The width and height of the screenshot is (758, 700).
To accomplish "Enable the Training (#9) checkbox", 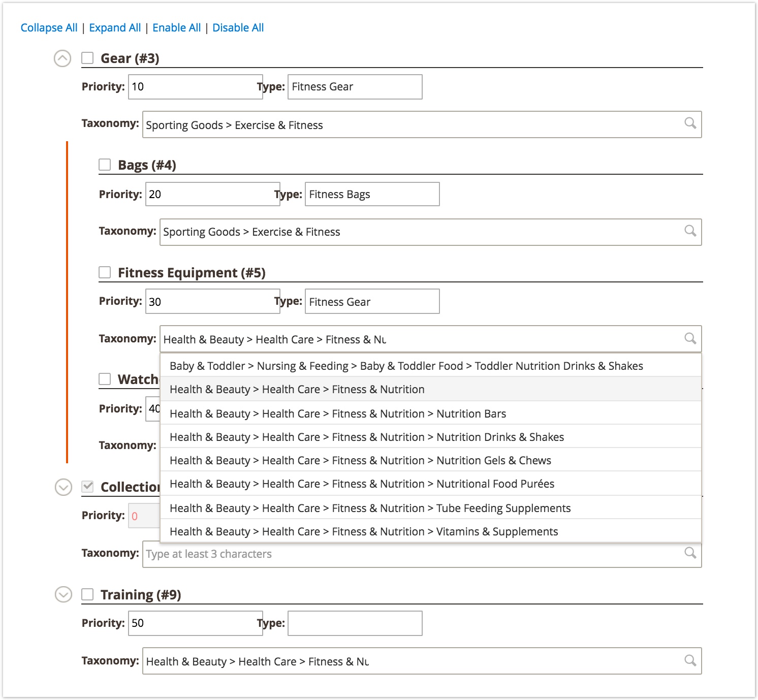I will [87, 594].
